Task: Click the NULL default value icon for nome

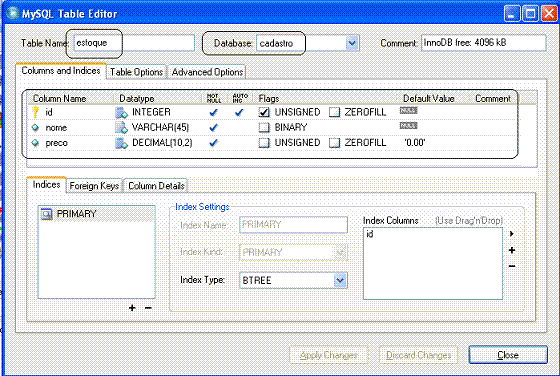Action: (408, 126)
